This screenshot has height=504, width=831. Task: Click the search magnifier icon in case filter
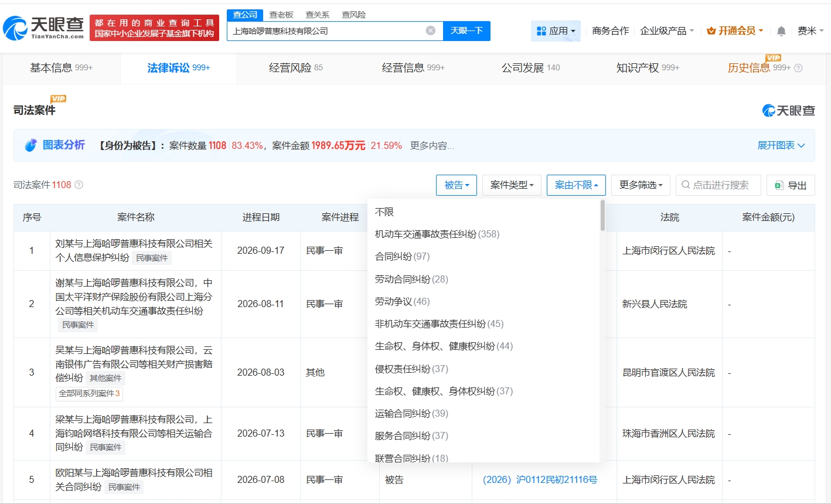(686, 185)
